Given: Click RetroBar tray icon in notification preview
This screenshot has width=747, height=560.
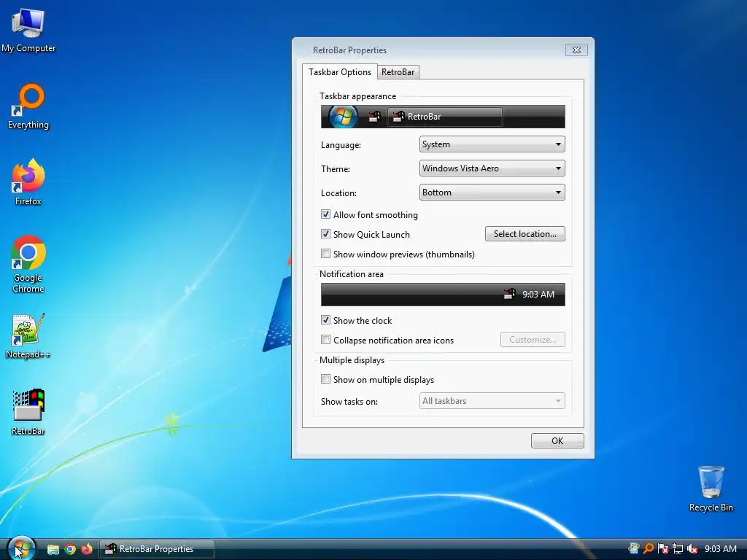Looking at the screenshot, I should tap(509, 294).
